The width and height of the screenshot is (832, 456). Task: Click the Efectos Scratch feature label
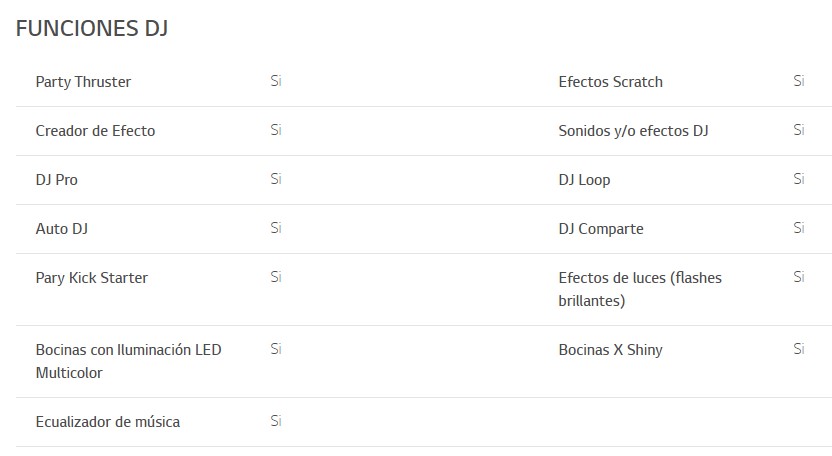pos(610,82)
